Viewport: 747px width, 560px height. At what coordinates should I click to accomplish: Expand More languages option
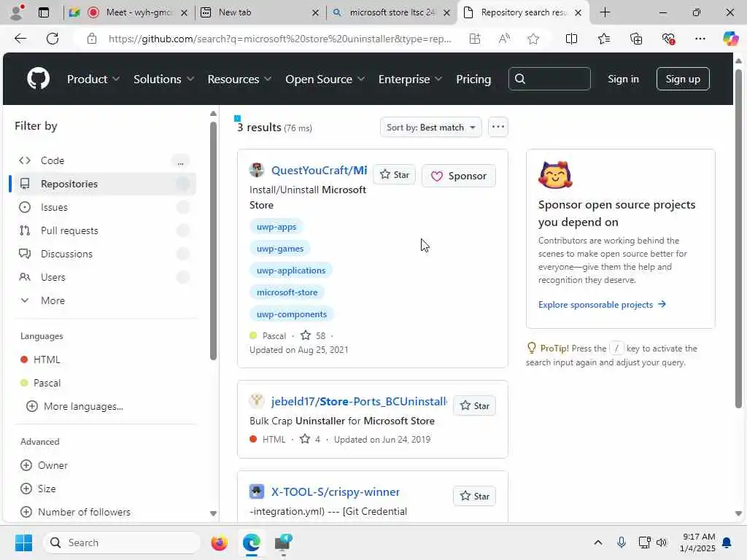click(75, 406)
